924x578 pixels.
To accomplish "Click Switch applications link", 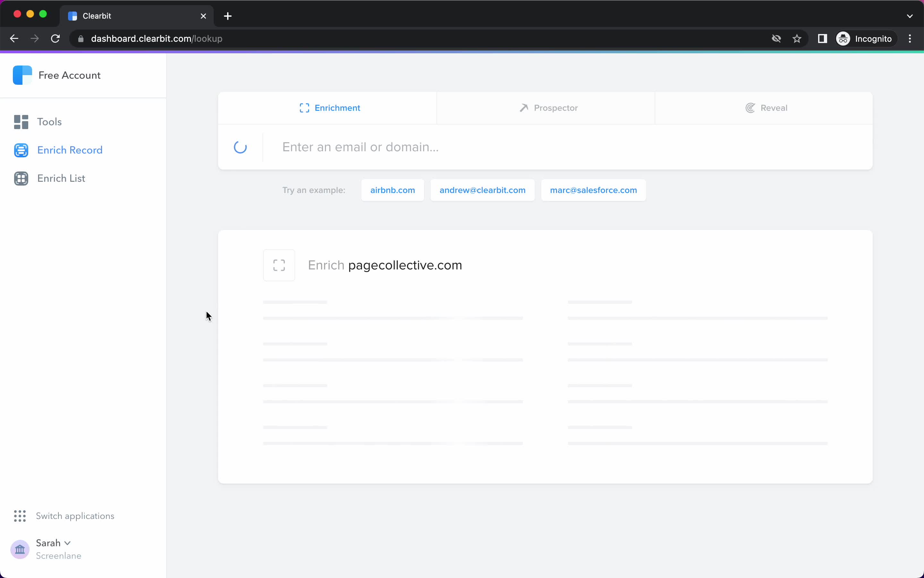I will click(x=75, y=516).
